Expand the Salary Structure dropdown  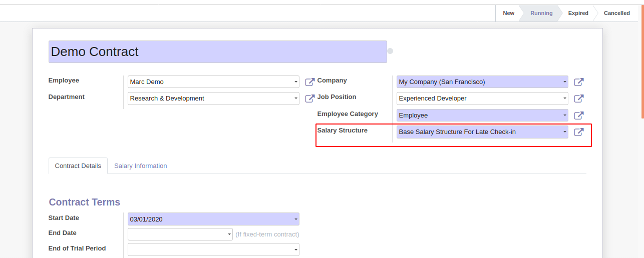[x=564, y=132]
